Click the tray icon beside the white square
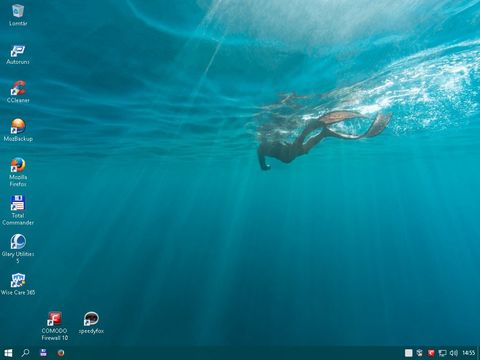This screenshot has height=360, width=480. 420,353
